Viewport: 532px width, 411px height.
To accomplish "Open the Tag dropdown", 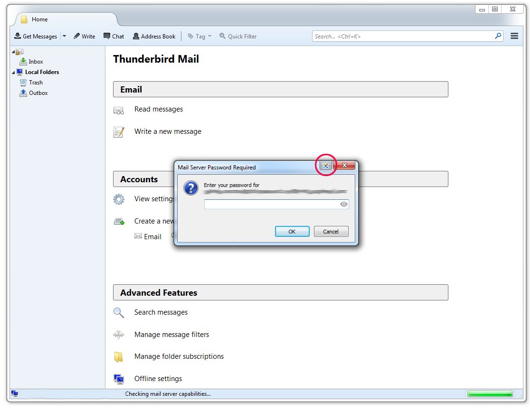I will pos(199,36).
